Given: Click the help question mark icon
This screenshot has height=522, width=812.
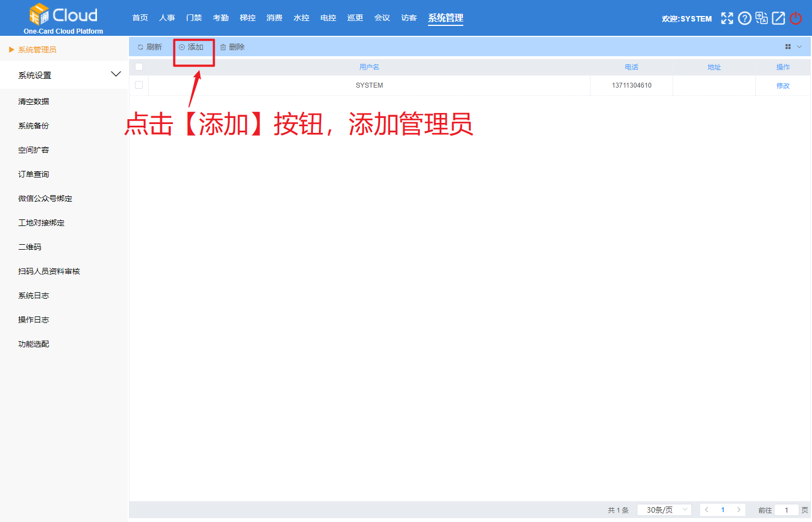Looking at the screenshot, I should click(x=744, y=18).
